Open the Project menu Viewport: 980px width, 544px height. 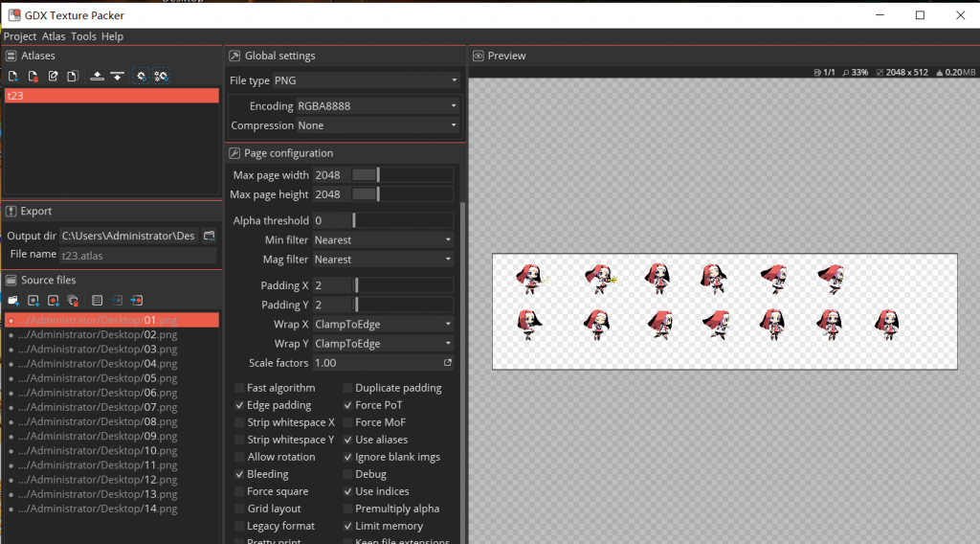[20, 36]
